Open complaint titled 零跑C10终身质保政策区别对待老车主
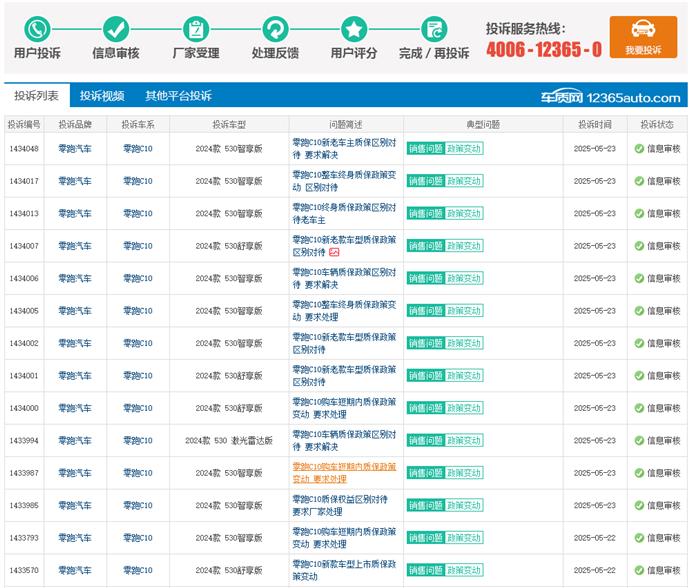This screenshot has height=588, width=700. tap(344, 213)
